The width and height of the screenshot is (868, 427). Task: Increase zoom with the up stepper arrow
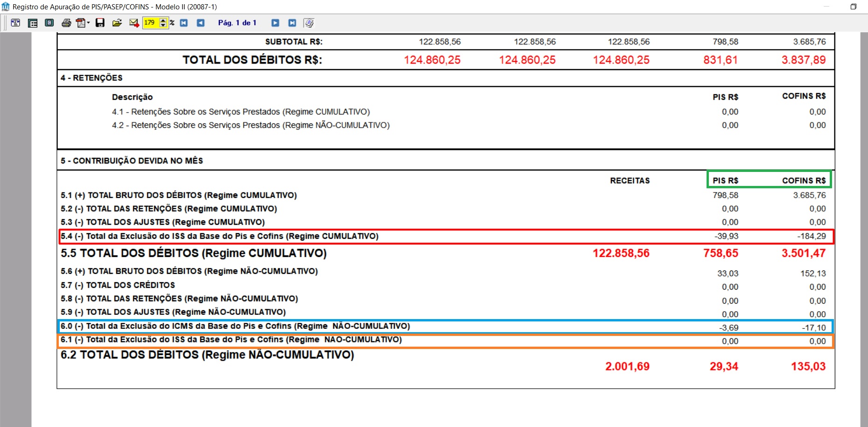coord(163,20)
